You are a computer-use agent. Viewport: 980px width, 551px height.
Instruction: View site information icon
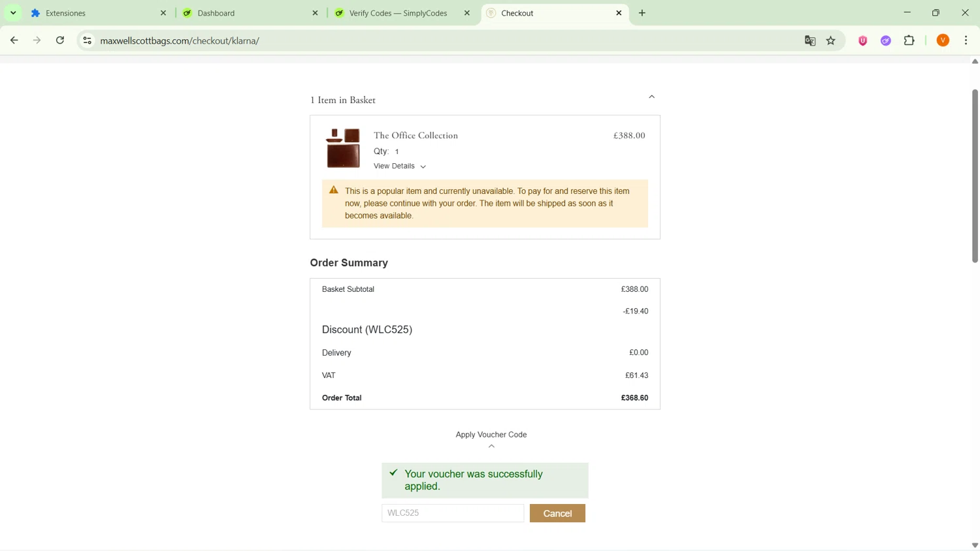pyautogui.click(x=87, y=40)
